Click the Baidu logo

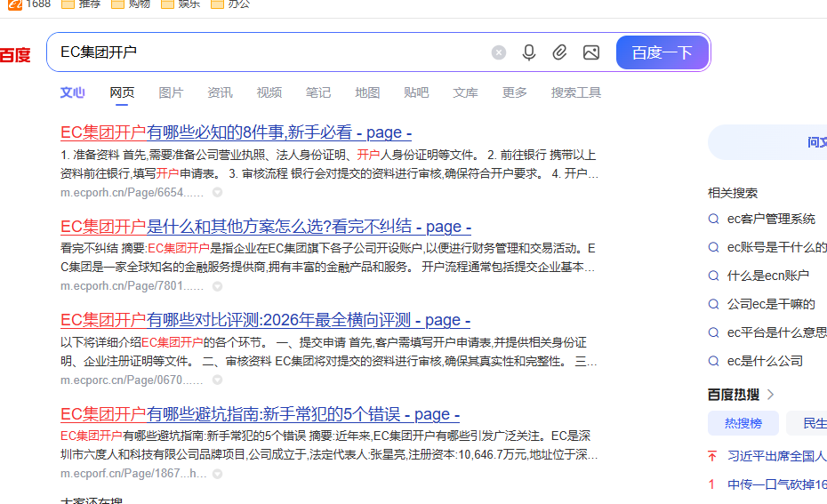15,55
